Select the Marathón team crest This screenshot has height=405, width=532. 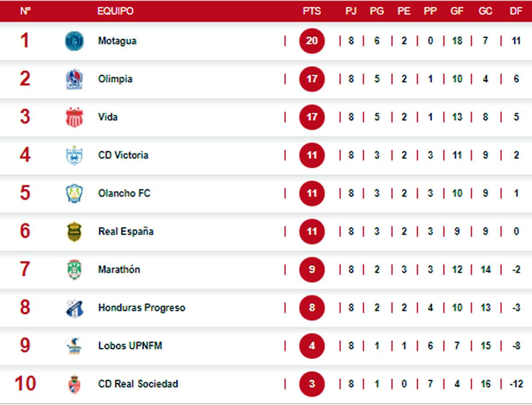(74, 269)
